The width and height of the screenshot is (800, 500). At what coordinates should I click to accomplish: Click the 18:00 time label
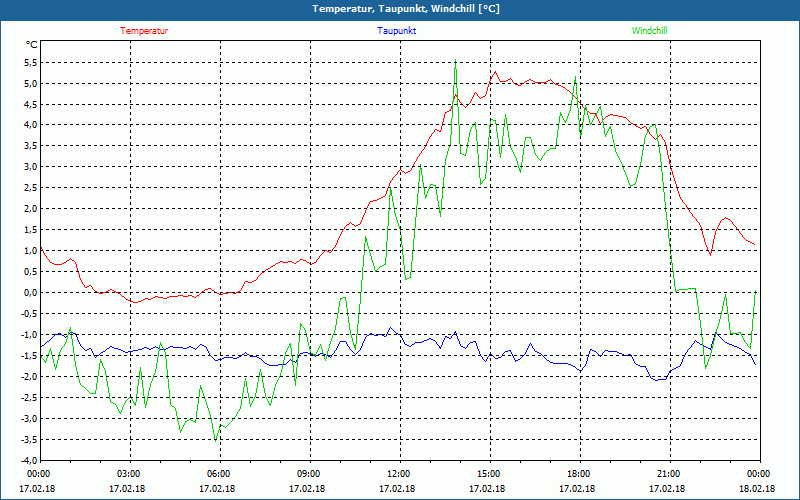click(x=578, y=474)
